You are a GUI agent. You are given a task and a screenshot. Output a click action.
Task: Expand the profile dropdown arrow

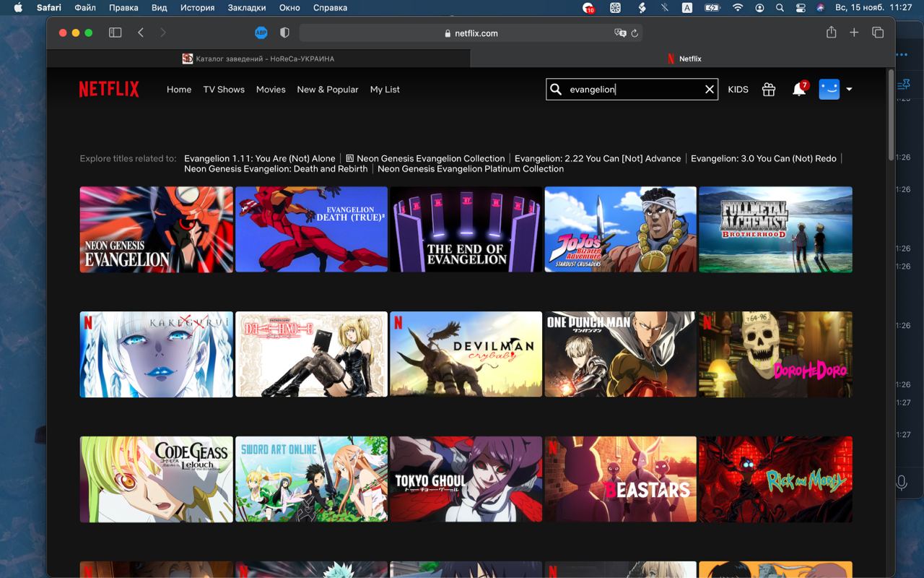click(849, 89)
